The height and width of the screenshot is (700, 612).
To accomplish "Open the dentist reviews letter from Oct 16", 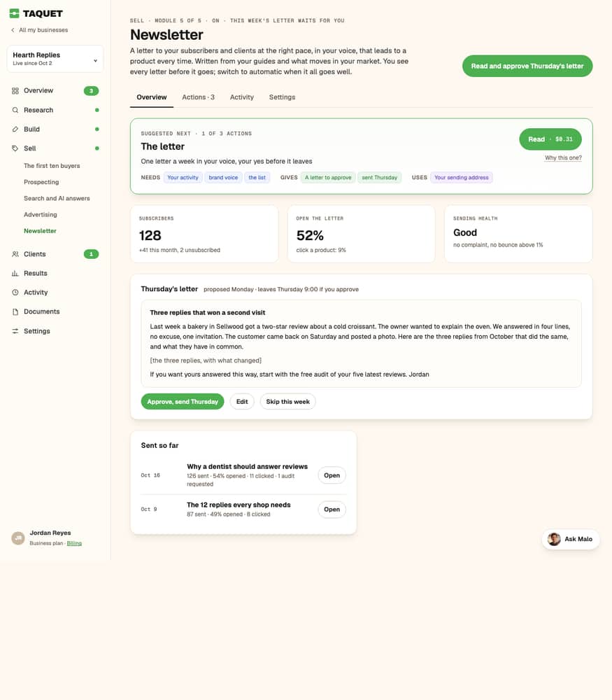I will coord(332,475).
